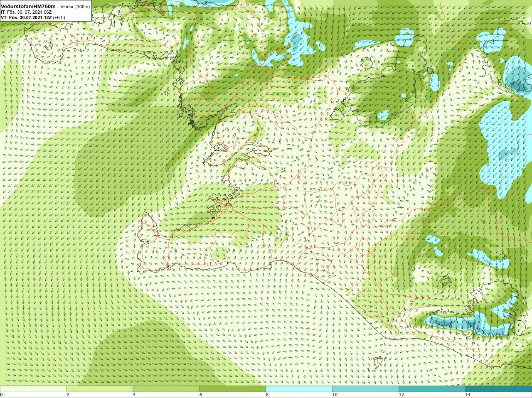This screenshot has height=398, width=532.
Task: Click the legend label "4"
Action: (x=134, y=395)
